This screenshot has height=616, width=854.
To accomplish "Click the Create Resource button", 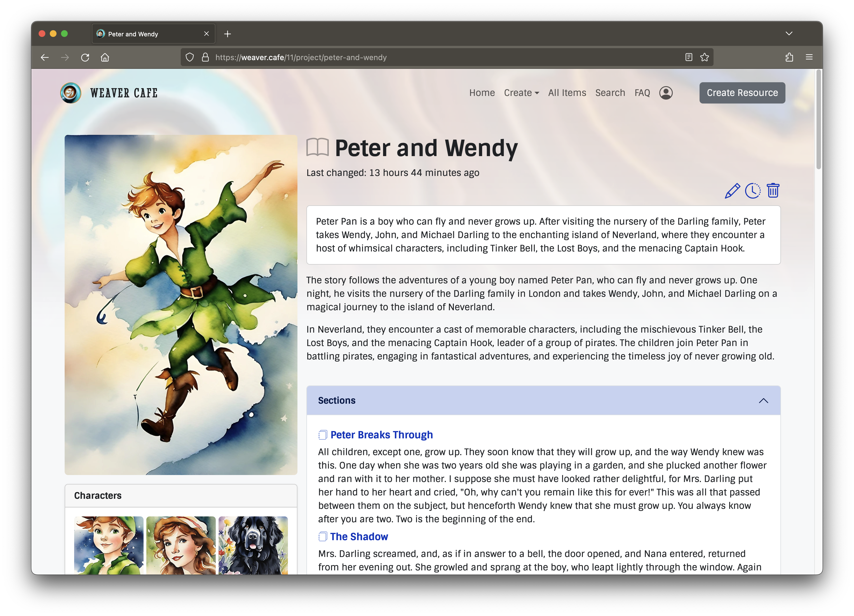I will (x=742, y=93).
